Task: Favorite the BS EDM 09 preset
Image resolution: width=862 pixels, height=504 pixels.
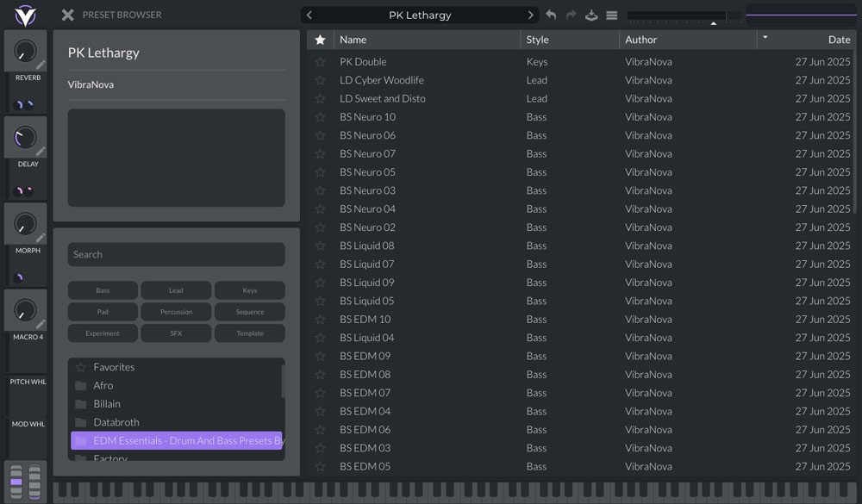Action: [x=320, y=356]
